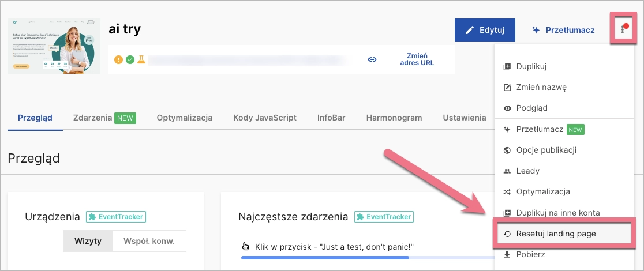This screenshot has width=644, height=271.
Task: Open the ai try landing page thumbnail
Action: pos(54,46)
